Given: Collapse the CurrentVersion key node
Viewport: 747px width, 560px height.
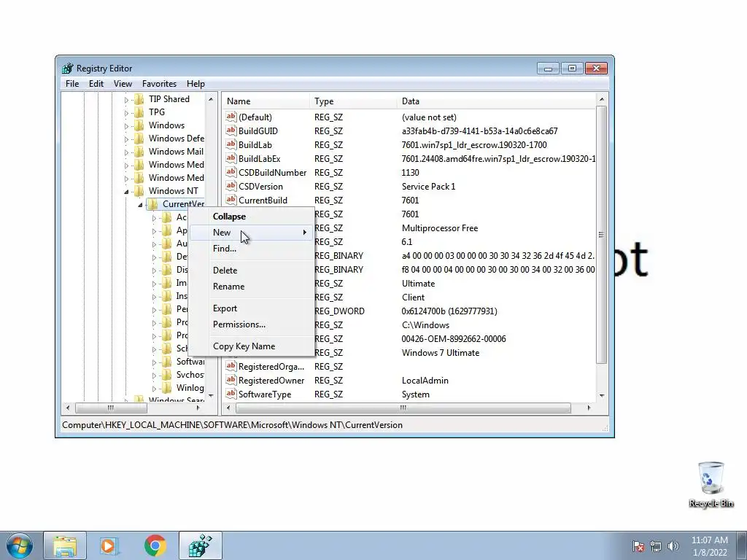Looking at the screenshot, I should pos(140,205).
